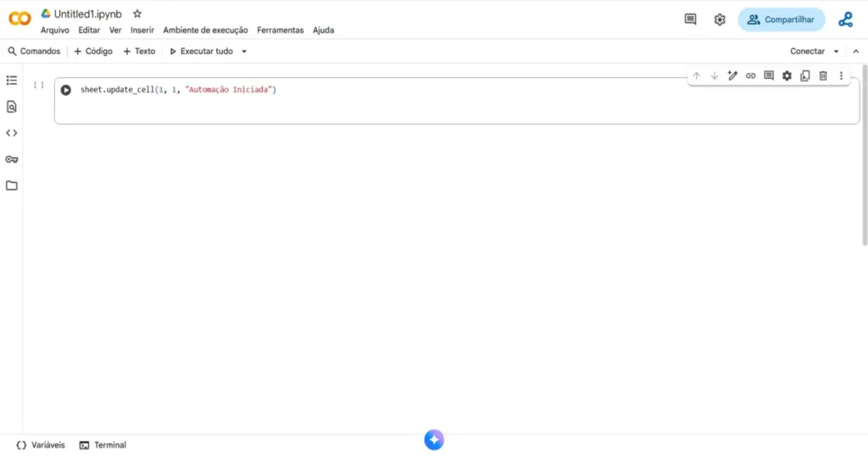
Task: Click the Conectar button
Action: 807,51
